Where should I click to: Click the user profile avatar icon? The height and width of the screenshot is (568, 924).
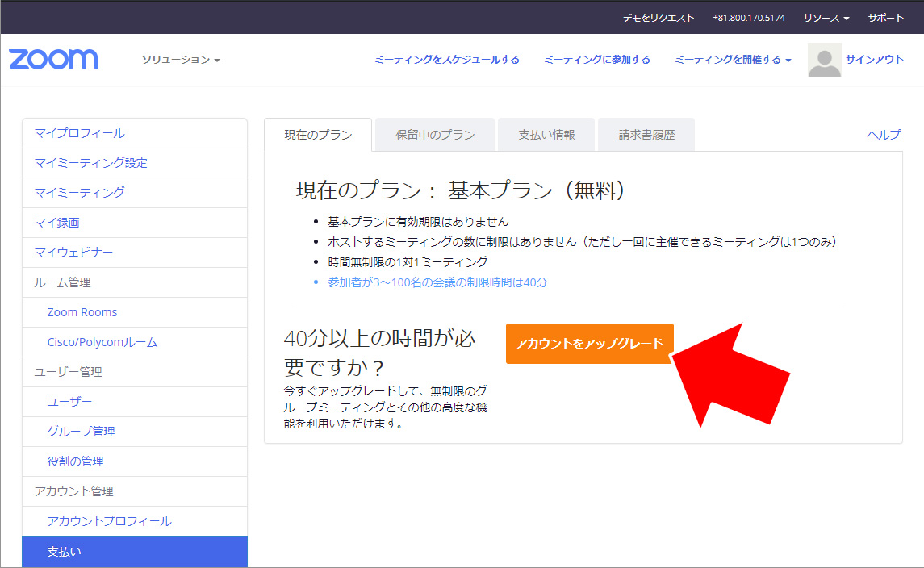[824, 60]
